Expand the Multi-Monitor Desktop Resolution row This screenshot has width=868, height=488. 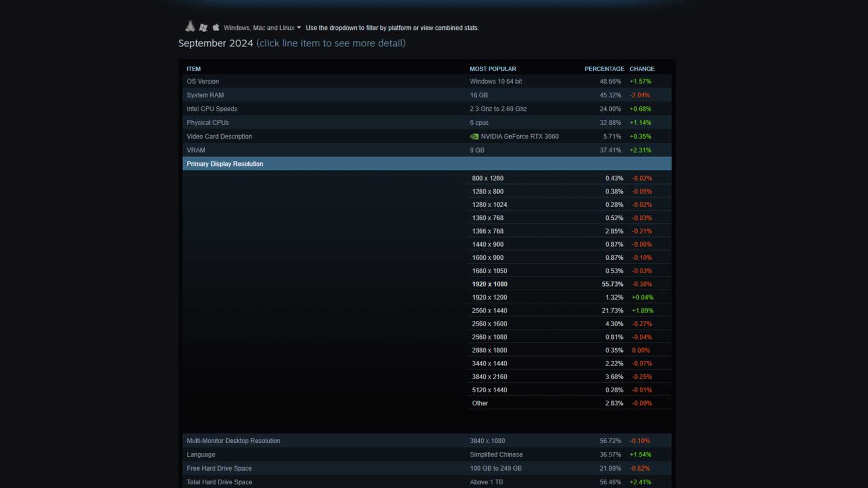[427, 441]
